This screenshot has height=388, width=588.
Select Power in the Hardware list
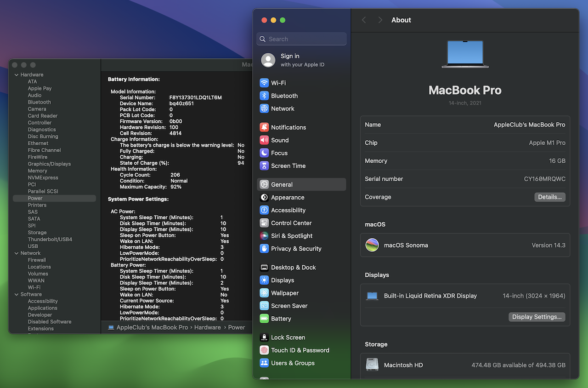(x=54, y=198)
